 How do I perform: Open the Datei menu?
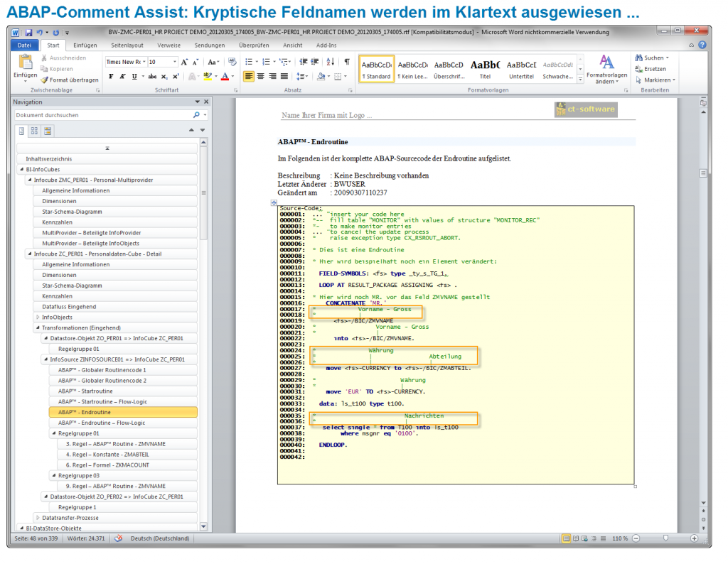23,45
